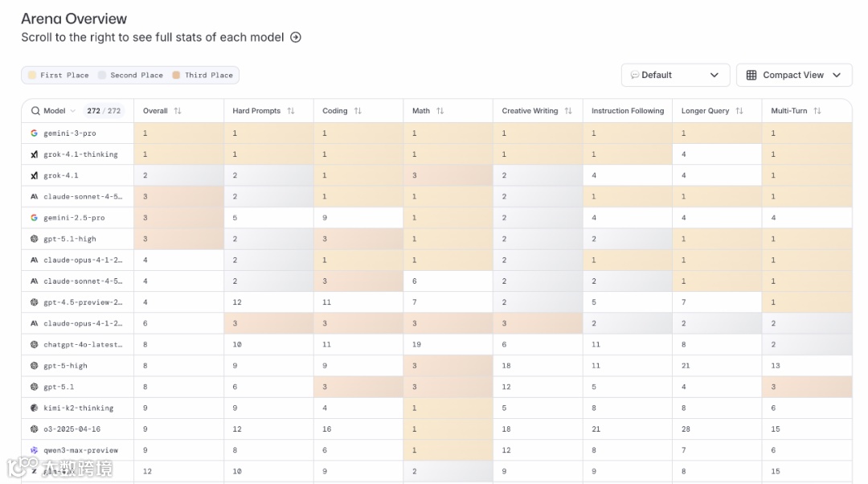Click the circled arrow beside the scroll hint
The height and width of the screenshot is (484, 868).
click(x=296, y=37)
